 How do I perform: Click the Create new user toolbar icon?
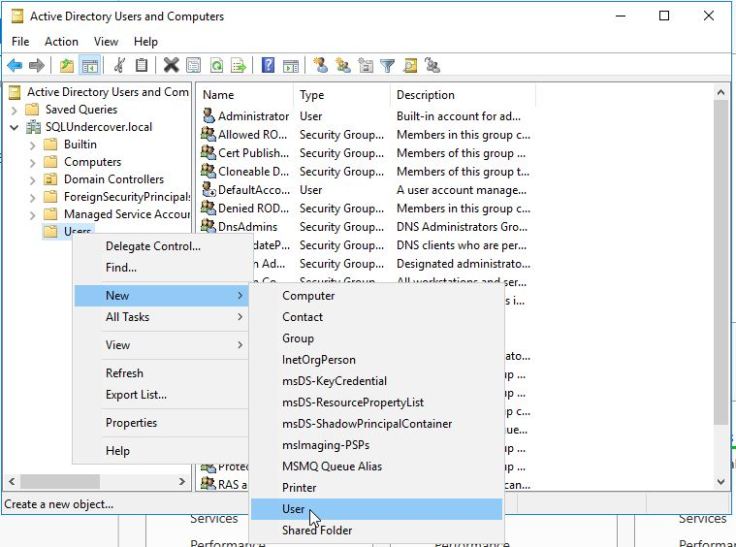coord(321,65)
